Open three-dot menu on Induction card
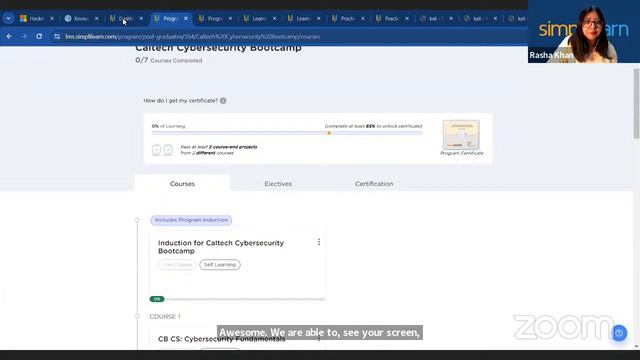 click(319, 242)
